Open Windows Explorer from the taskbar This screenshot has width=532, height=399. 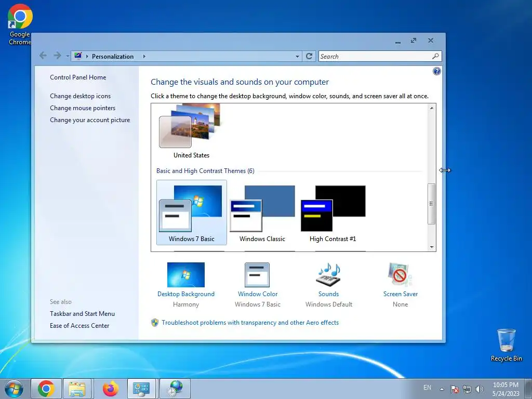click(x=77, y=389)
